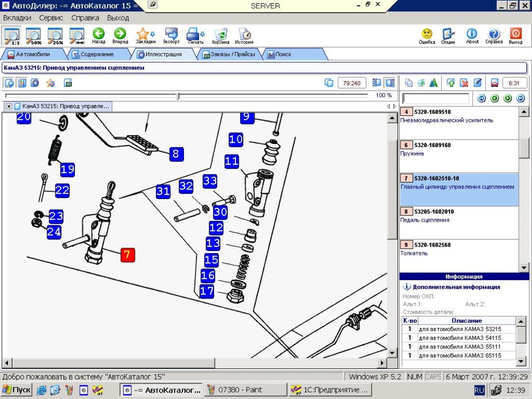Image resolution: width=532 pixels, height=399 pixels.
Task: Set illustration zoom to 50%
Action: tap(33, 35)
